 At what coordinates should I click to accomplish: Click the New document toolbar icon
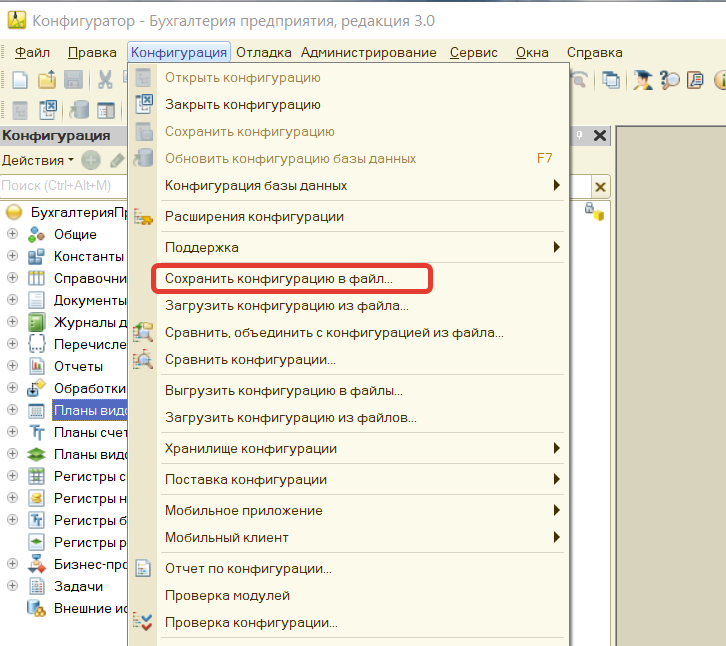coord(19,80)
